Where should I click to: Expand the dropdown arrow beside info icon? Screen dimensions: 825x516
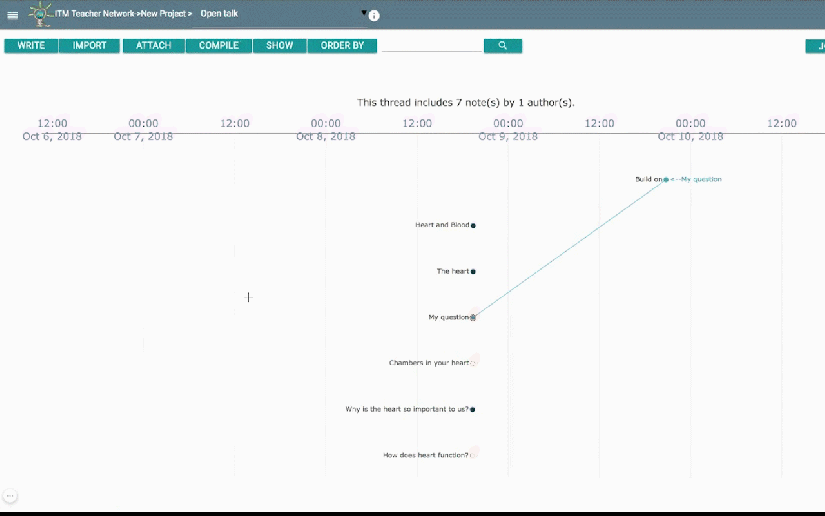pos(364,13)
